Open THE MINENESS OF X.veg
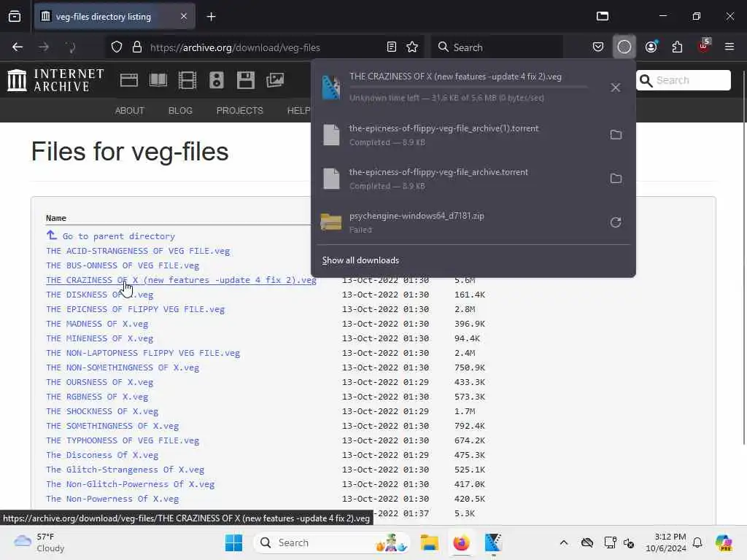This screenshot has height=560, width=747. [99, 338]
